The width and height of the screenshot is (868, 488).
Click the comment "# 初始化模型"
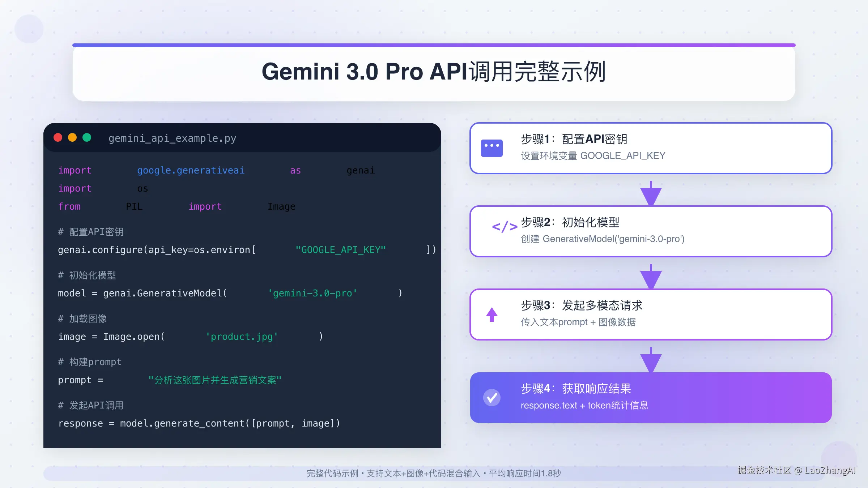[x=87, y=275]
